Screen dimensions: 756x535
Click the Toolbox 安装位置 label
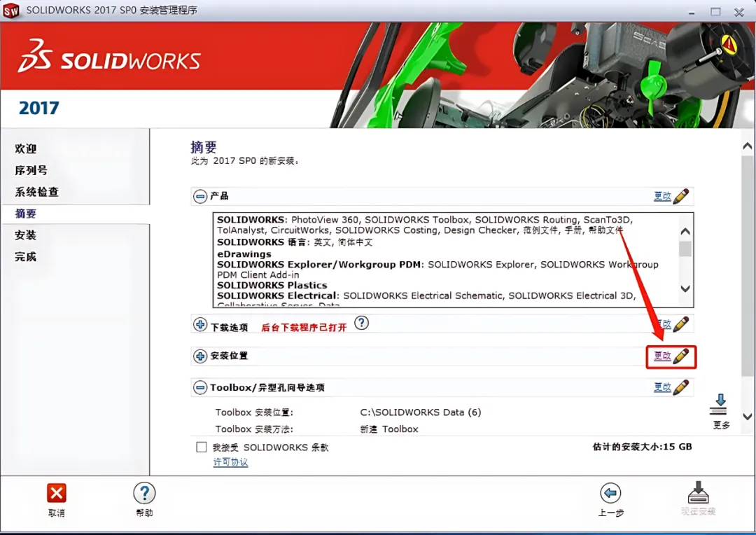(254, 412)
